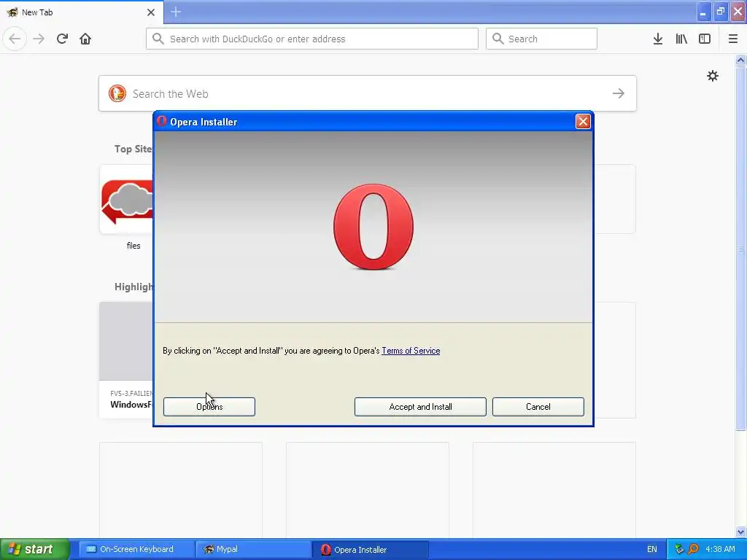The height and width of the screenshot is (560, 747).
Task: Click the Opera icon in dialog title bar
Action: [161, 122]
